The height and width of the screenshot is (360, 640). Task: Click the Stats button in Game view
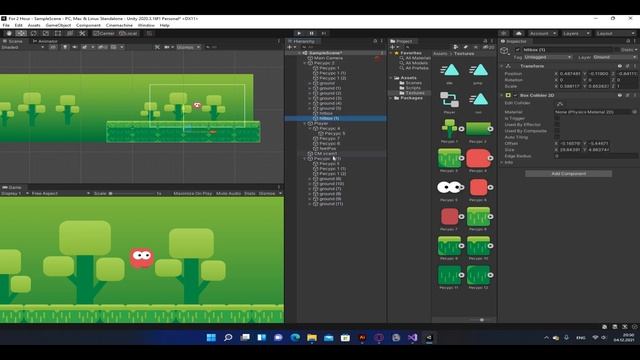[250, 193]
